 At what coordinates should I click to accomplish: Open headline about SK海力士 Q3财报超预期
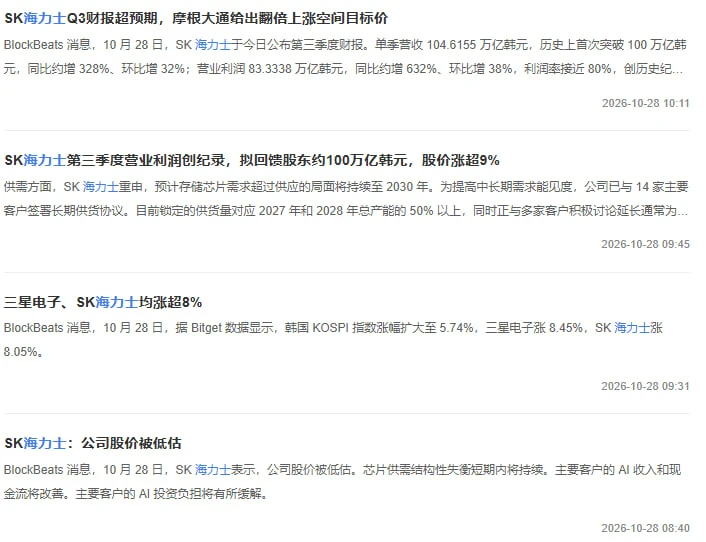(196, 18)
